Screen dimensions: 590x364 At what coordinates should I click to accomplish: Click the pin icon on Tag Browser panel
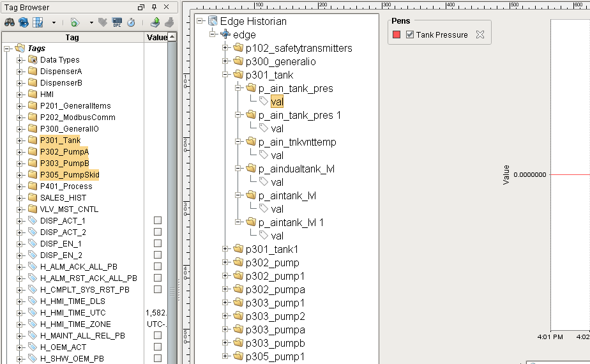point(154,7)
